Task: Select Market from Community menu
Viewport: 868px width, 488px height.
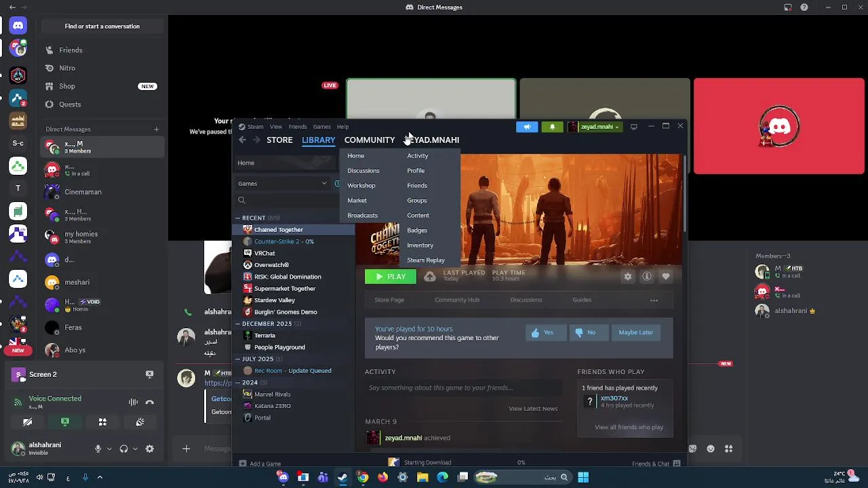Action: point(357,201)
